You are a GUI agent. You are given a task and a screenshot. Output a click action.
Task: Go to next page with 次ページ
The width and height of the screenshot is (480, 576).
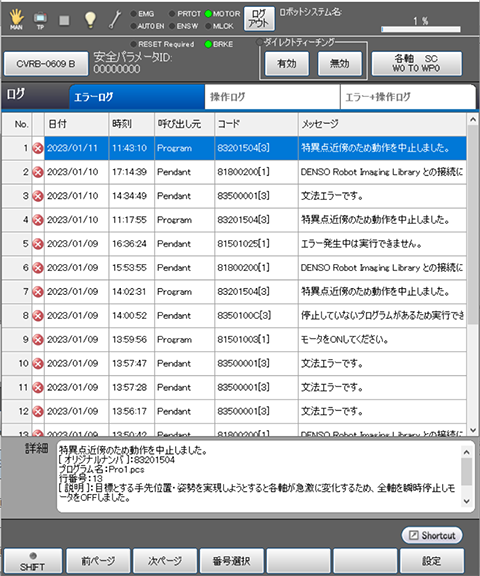(165, 561)
